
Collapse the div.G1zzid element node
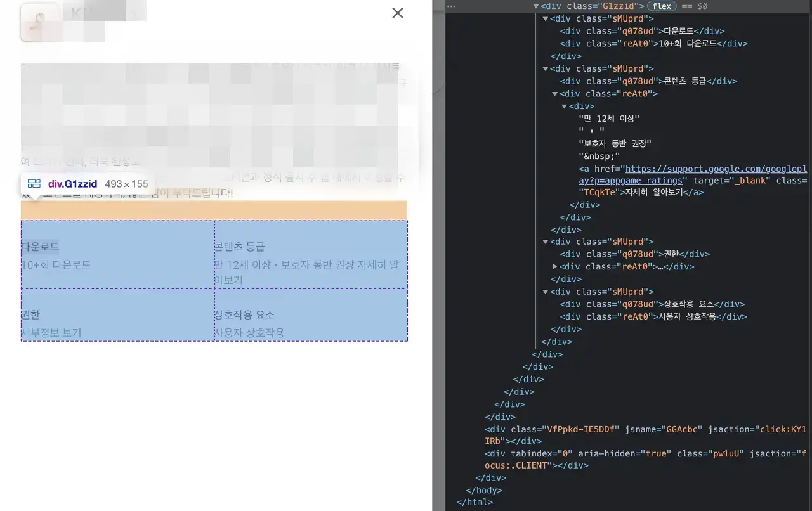536,6
